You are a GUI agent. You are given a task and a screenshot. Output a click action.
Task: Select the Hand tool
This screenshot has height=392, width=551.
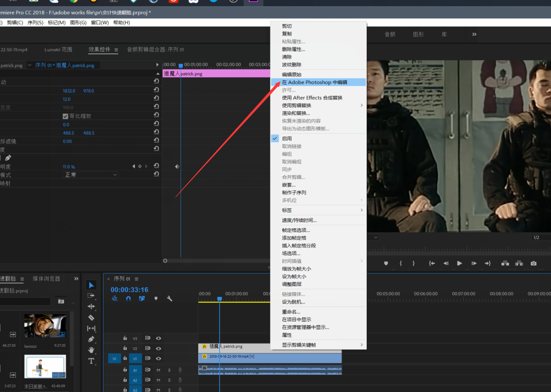91,350
